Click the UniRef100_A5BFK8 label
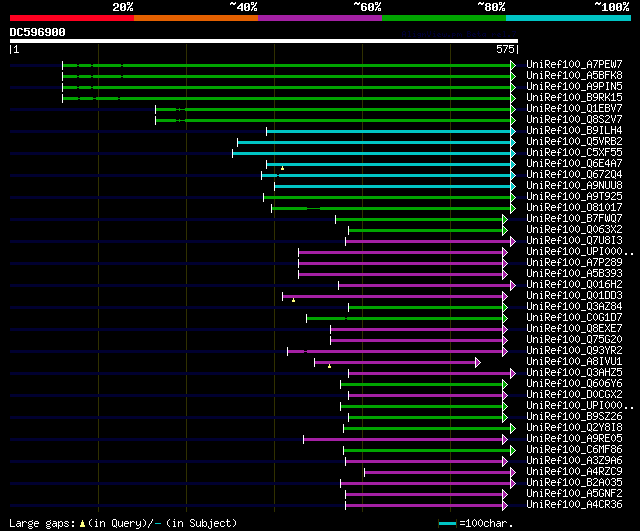The image size is (640, 531). click(574, 76)
